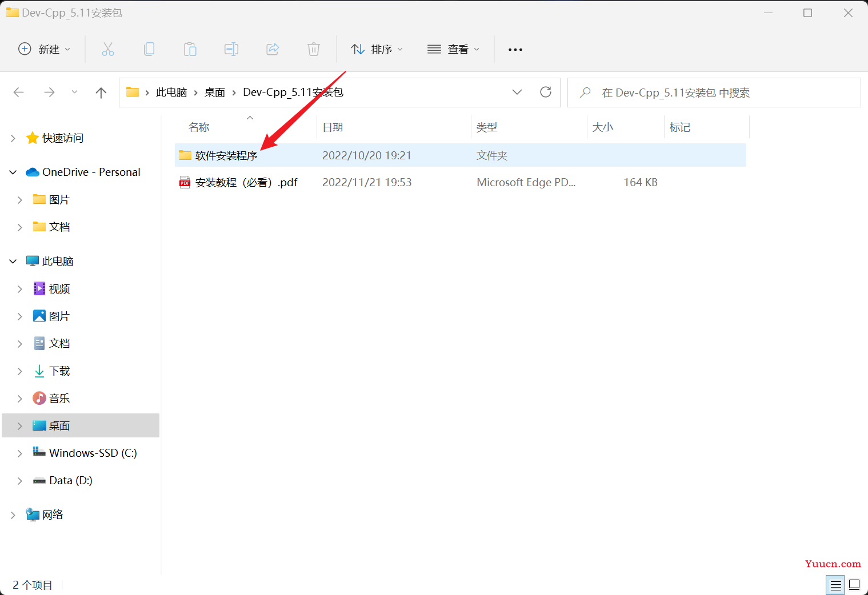Expand the 视频 tree node
This screenshot has height=595, width=868.
(20, 289)
